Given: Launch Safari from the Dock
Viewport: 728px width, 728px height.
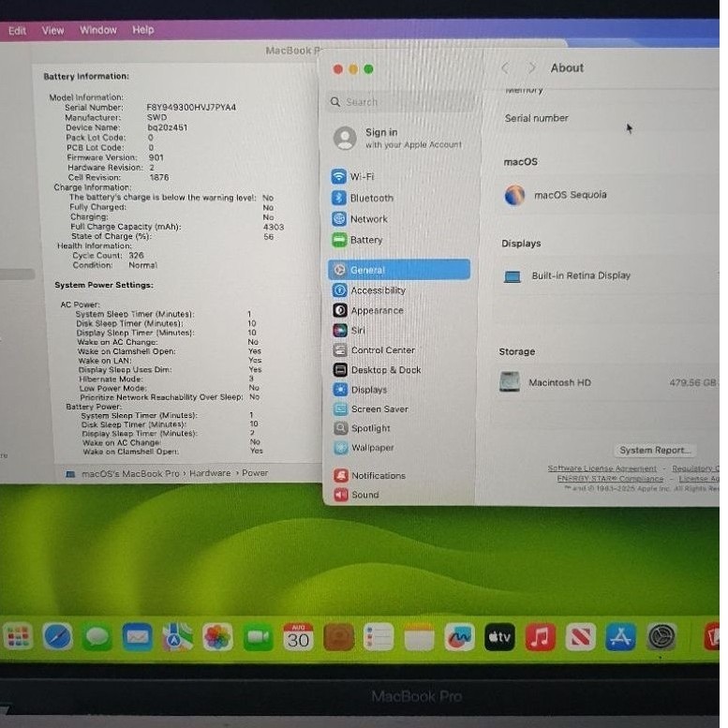Looking at the screenshot, I should coord(57,636).
